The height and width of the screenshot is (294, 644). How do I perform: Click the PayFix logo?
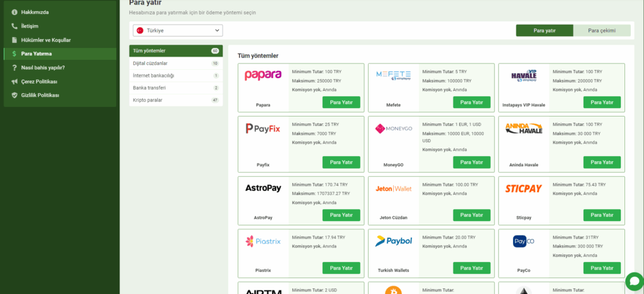263,128
